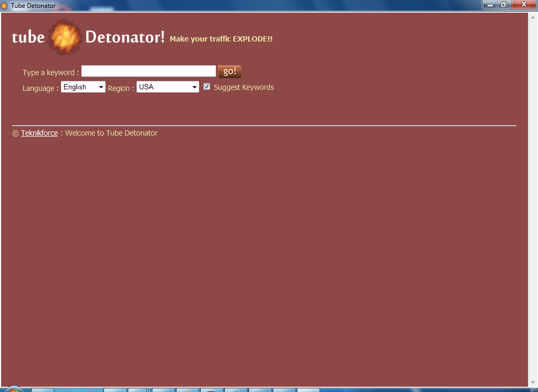Open the Language dropdown showing English

point(83,87)
